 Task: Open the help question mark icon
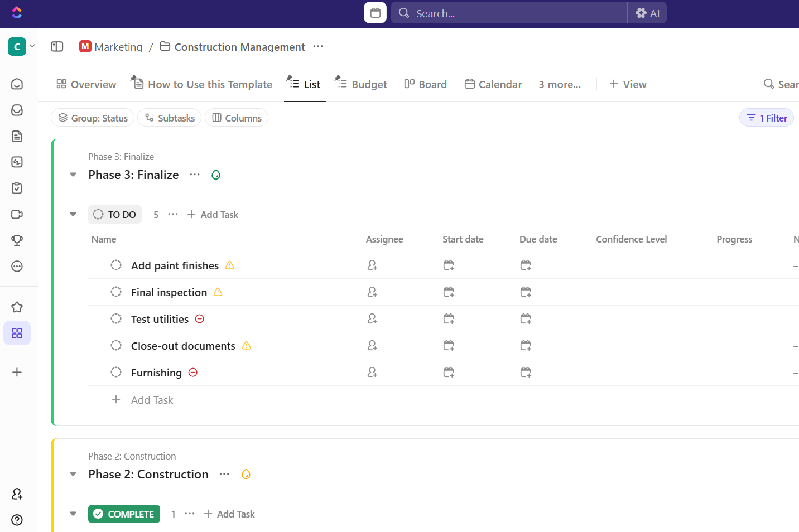point(17,520)
